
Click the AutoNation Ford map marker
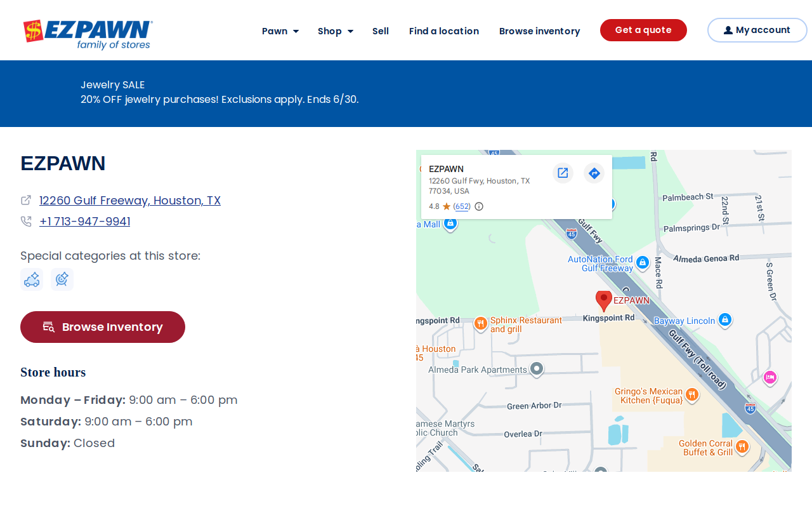[x=642, y=262]
